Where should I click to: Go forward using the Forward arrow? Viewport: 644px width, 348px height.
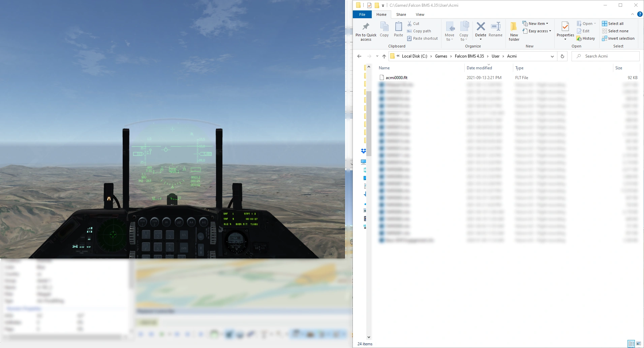point(369,56)
